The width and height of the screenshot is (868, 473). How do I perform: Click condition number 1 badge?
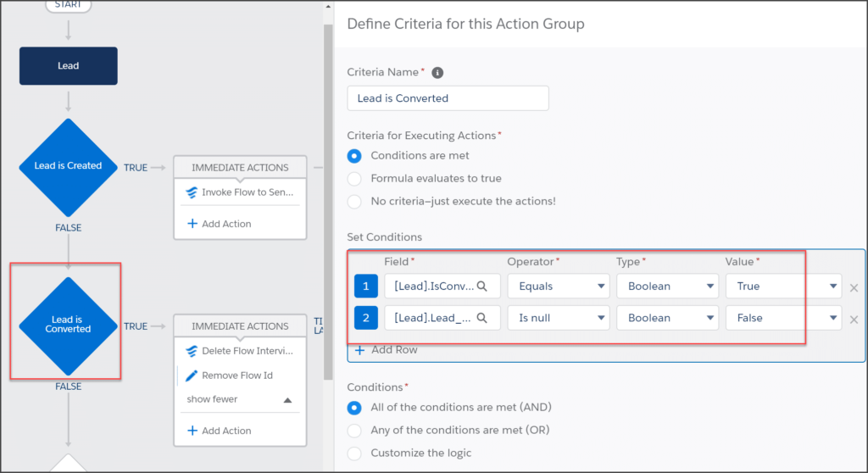[366, 286]
